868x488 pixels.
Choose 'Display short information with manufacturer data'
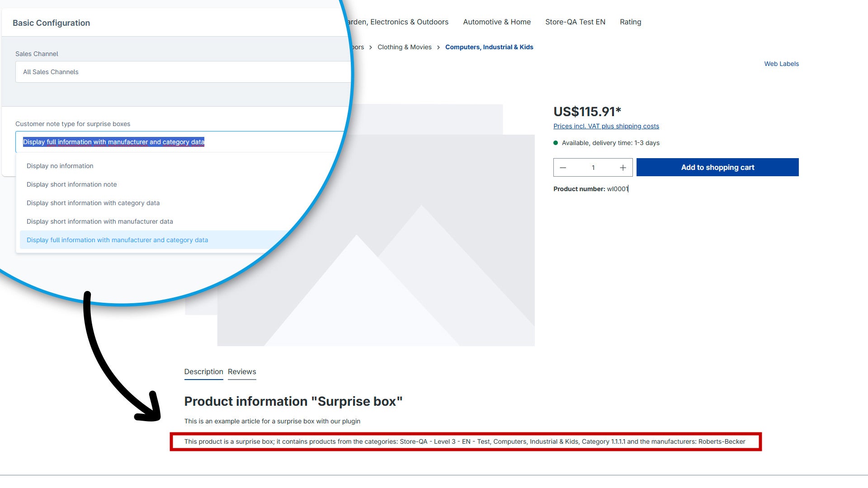[x=100, y=221]
